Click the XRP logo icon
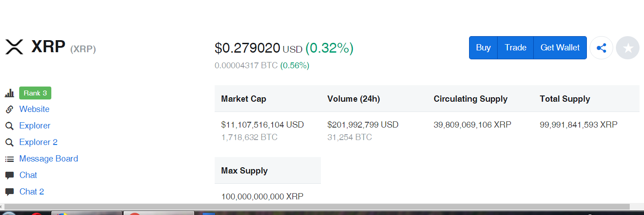Screen dimensions: 644x215 14,47
